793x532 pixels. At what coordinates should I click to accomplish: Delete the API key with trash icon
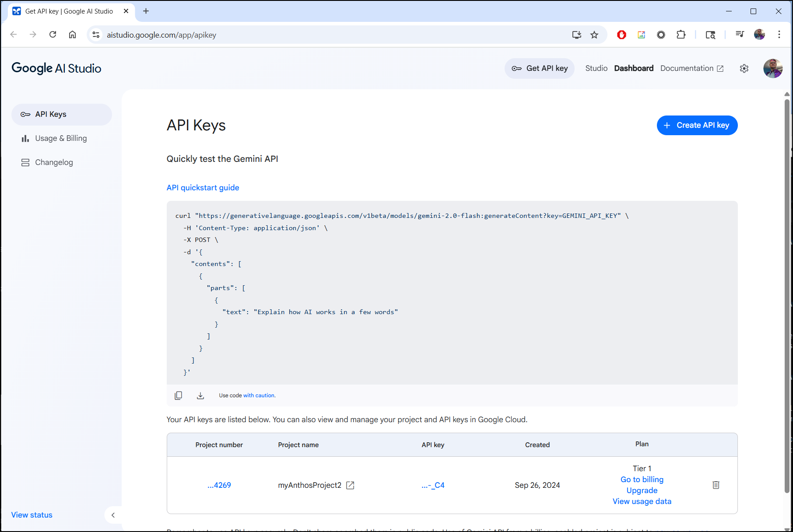coord(716,485)
